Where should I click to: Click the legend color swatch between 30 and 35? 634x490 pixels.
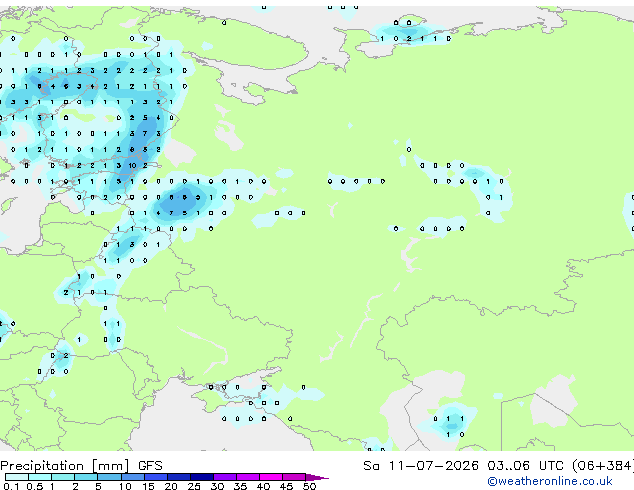tap(225, 477)
